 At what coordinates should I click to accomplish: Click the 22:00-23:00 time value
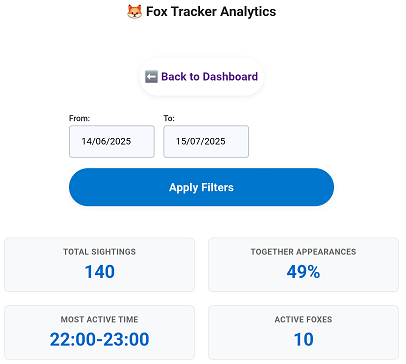pos(99,340)
